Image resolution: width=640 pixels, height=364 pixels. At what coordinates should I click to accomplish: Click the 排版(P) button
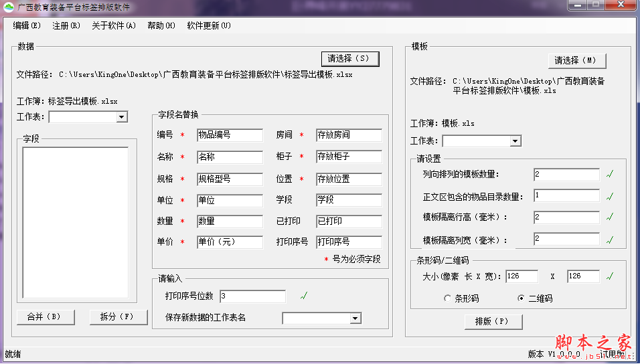point(493,322)
